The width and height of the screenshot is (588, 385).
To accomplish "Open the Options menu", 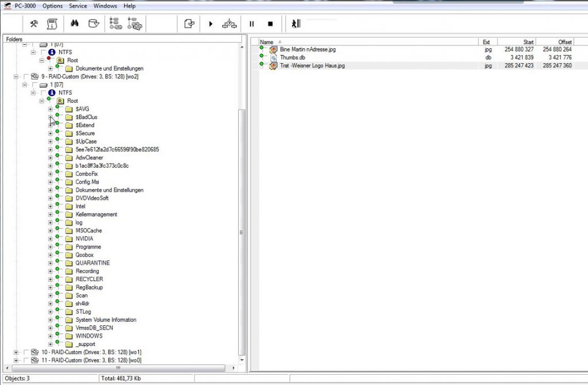I will (x=52, y=6).
